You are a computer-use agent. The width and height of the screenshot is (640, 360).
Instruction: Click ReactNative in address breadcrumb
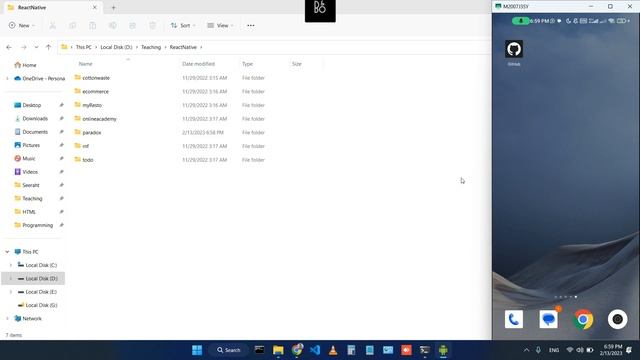pyautogui.click(x=183, y=47)
